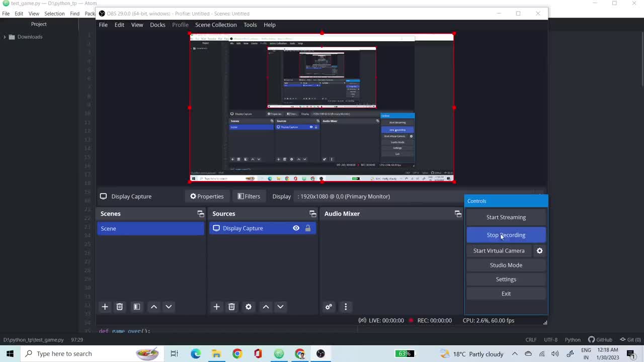Open Microsoft Edge from the taskbar
The height and width of the screenshot is (362, 644).
[x=196, y=353]
